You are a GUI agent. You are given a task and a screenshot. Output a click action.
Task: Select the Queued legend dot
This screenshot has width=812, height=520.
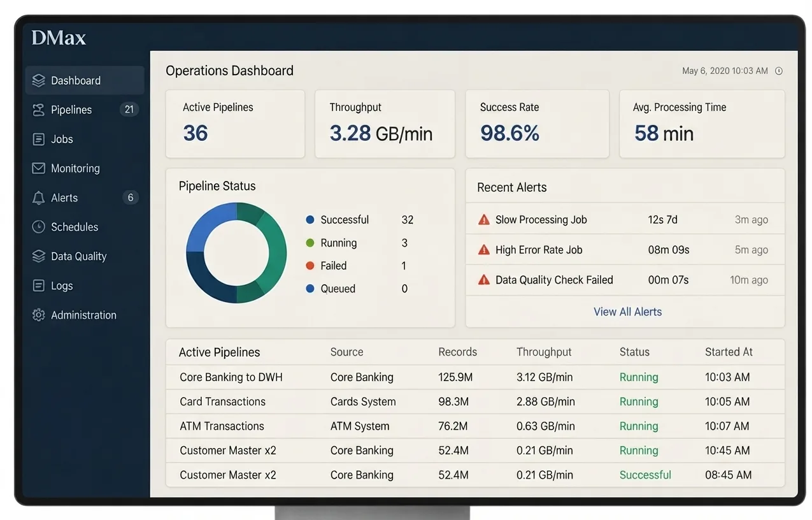[x=310, y=289]
